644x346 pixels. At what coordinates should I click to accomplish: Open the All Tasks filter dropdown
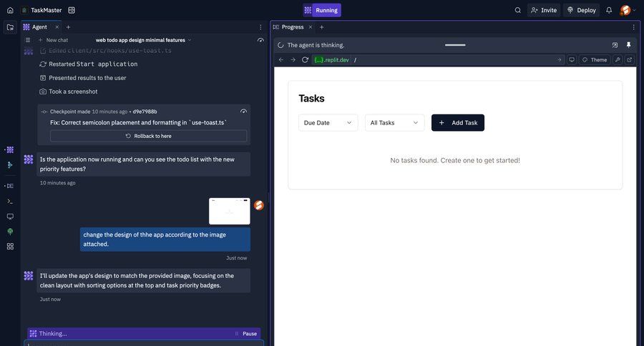pos(395,123)
